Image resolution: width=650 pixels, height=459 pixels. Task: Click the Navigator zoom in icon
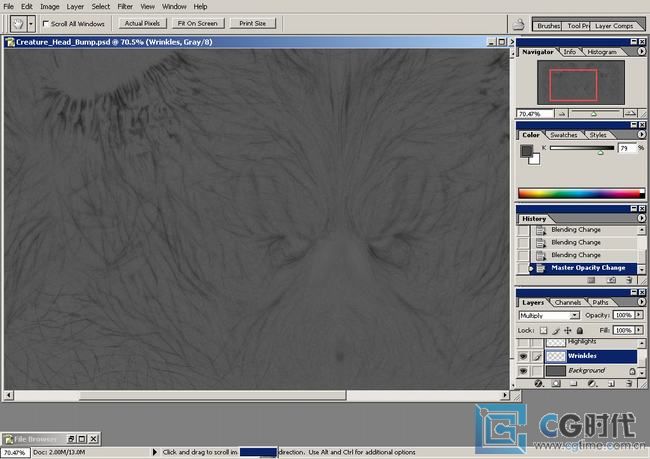point(630,113)
